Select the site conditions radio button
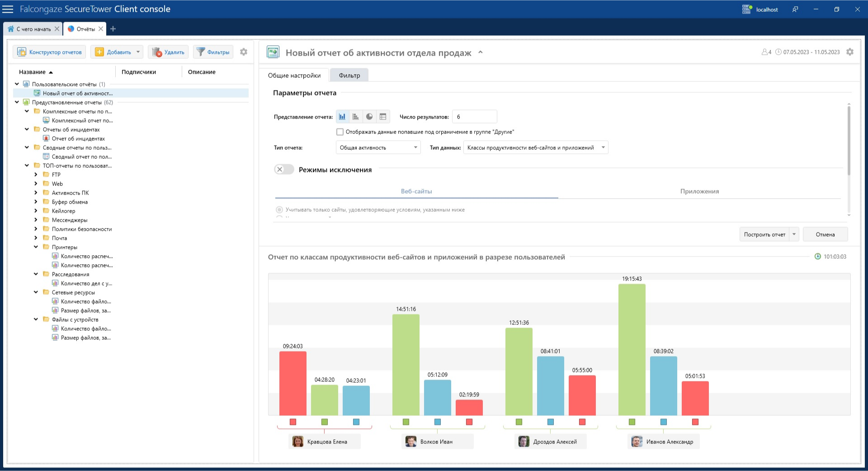The height and width of the screenshot is (471, 868). tap(279, 210)
